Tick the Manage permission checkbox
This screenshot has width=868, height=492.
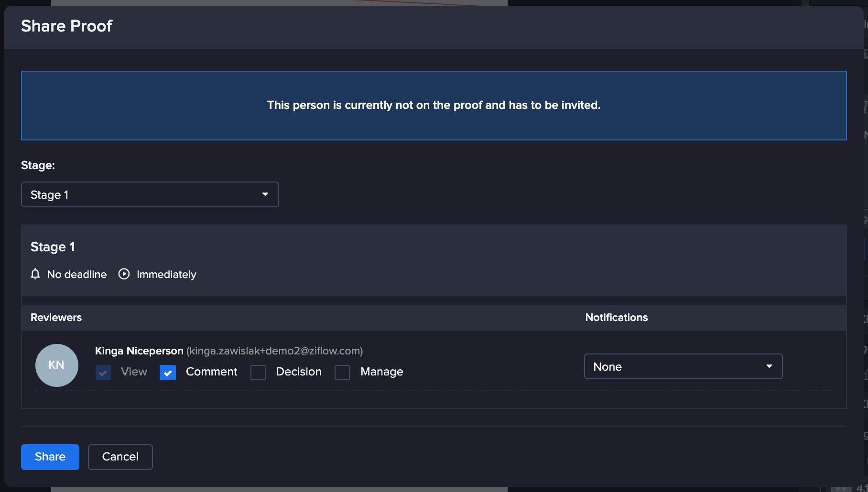342,372
